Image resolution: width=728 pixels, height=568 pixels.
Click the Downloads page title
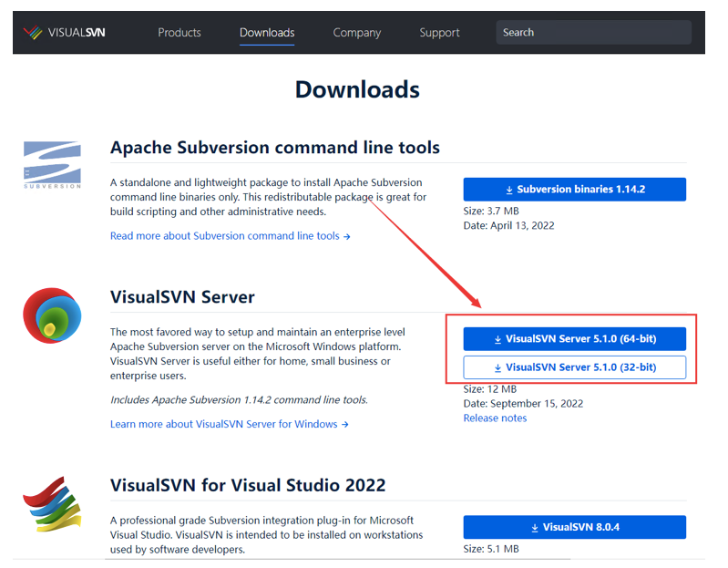coord(357,89)
